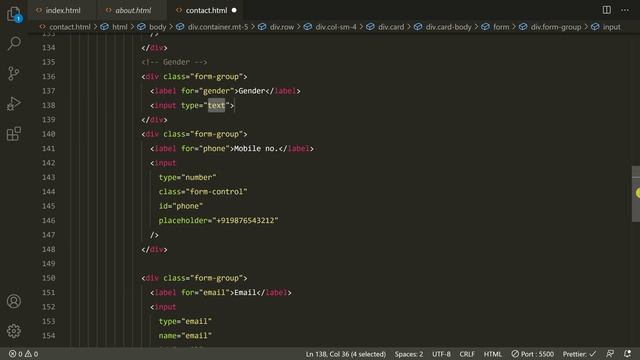Open the div.row breadcrumb
The height and width of the screenshot is (360, 640).
pos(282,27)
